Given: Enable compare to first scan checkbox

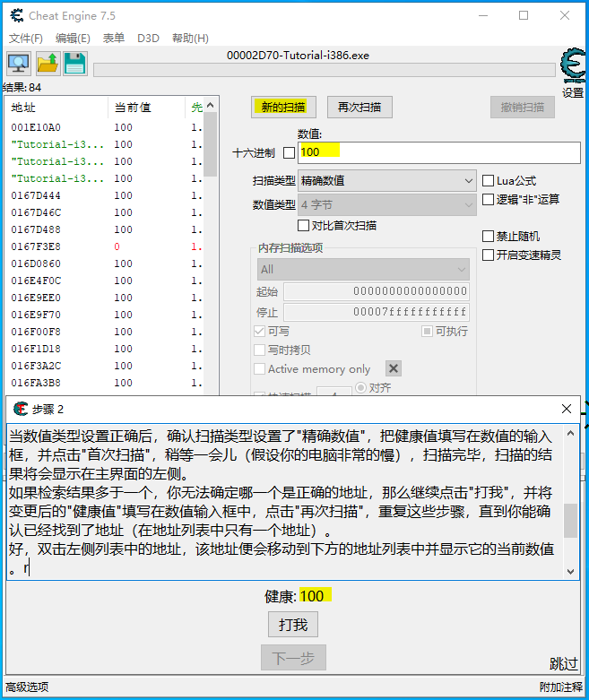Looking at the screenshot, I should (303, 226).
